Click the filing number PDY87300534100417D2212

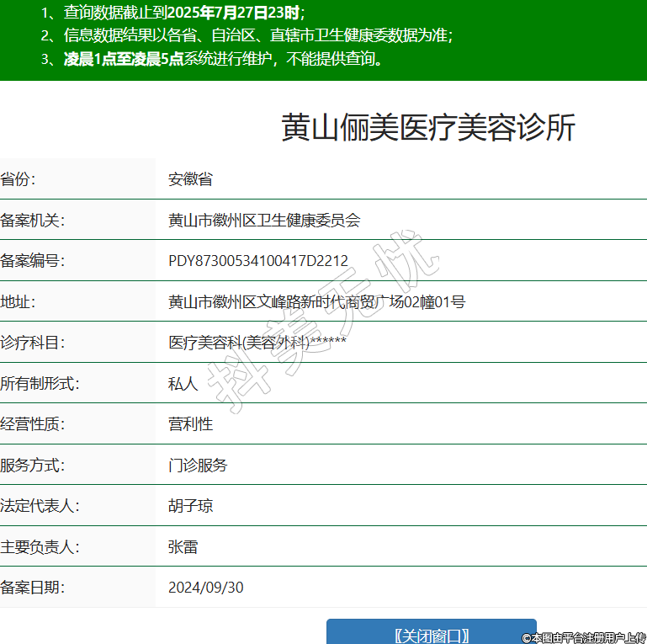pos(258,261)
